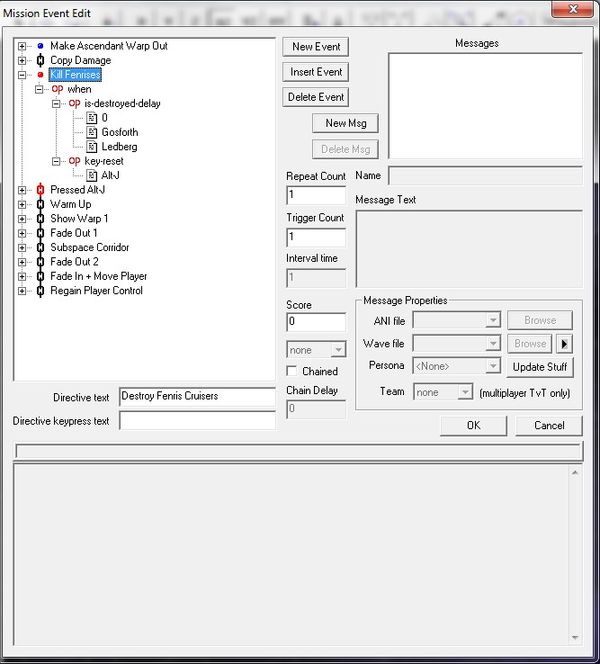Expand the Subspace Corridor event node
The height and width of the screenshot is (664, 600).
coord(22,248)
